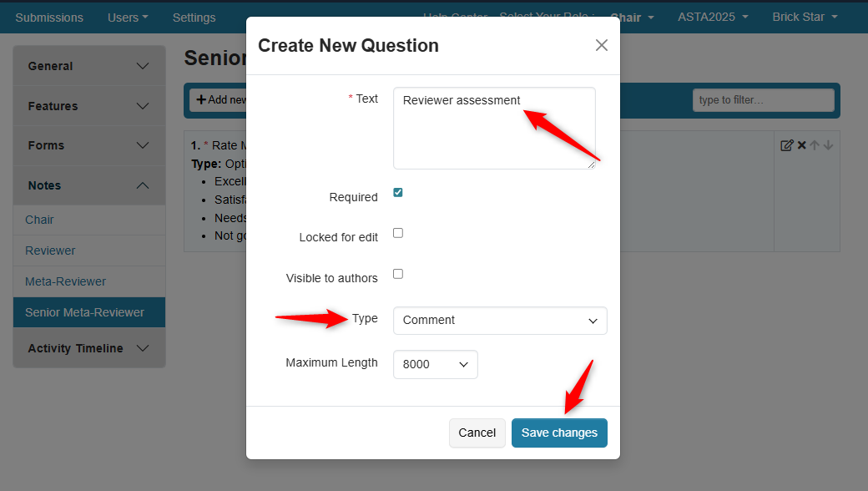Screen dimensions: 868x491
Task: Uncheck the Required checkbox
Action: tap(398, 193)
